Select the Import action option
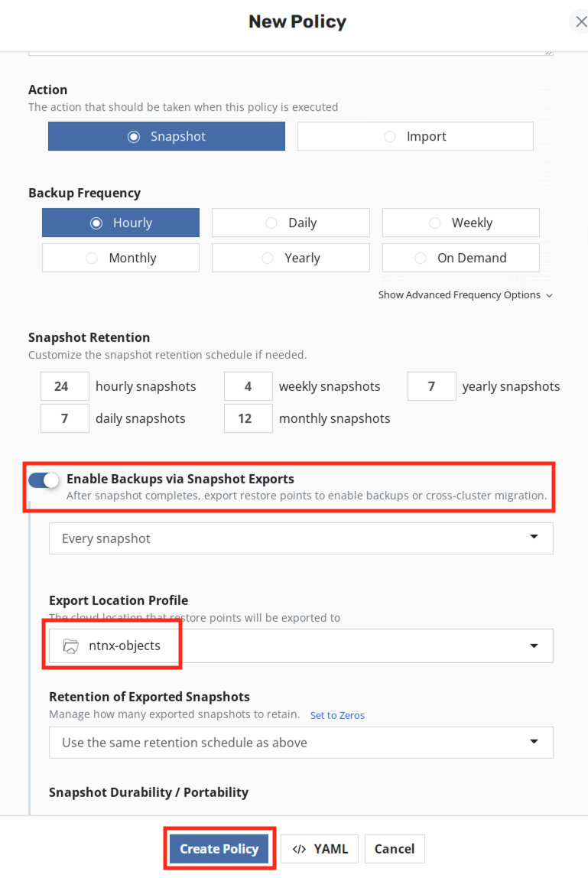This screenshot has width=588, height=878. 414,137
